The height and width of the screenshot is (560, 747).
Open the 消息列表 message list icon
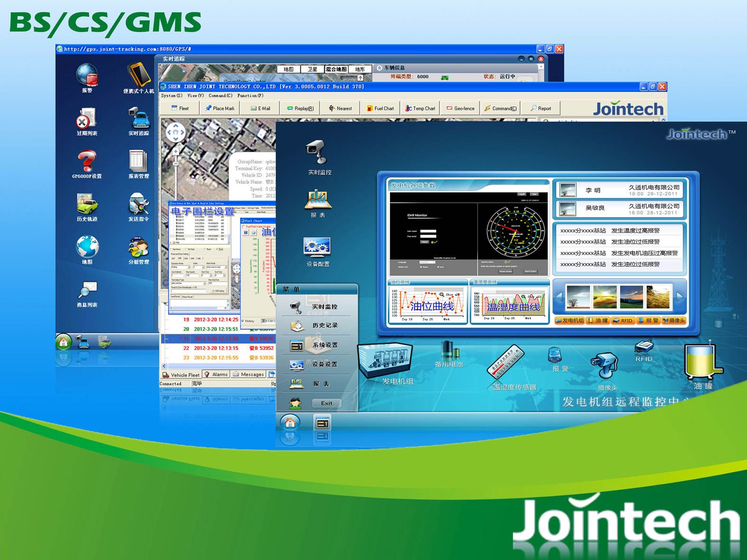87,293
